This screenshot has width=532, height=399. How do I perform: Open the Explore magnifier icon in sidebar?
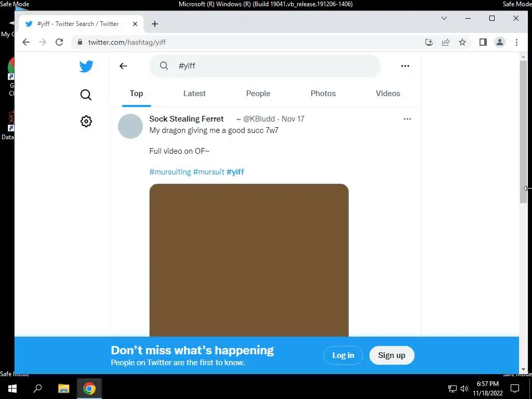(86, 95)
